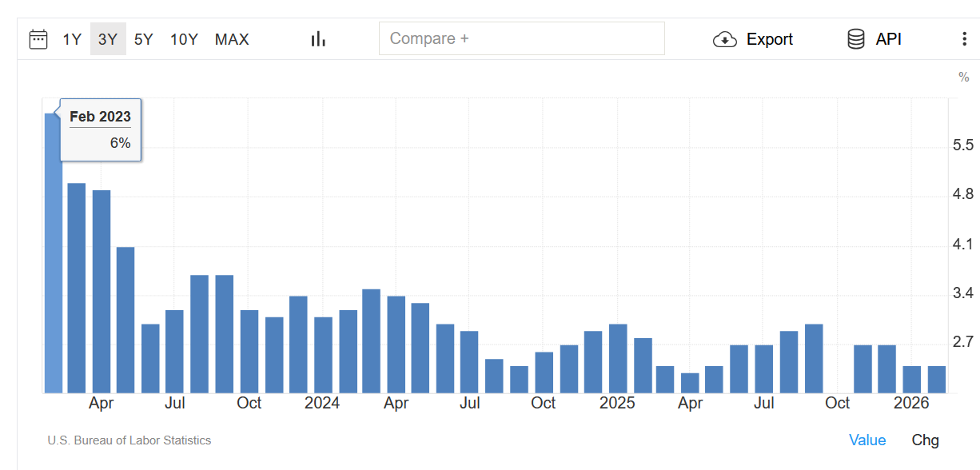
Task: Switch chart to Value view
Action: tap(867, 440)
